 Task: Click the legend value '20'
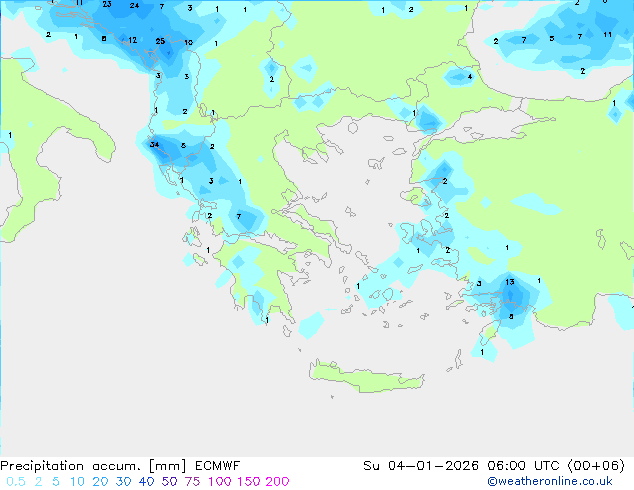click(x=100, y=482)
